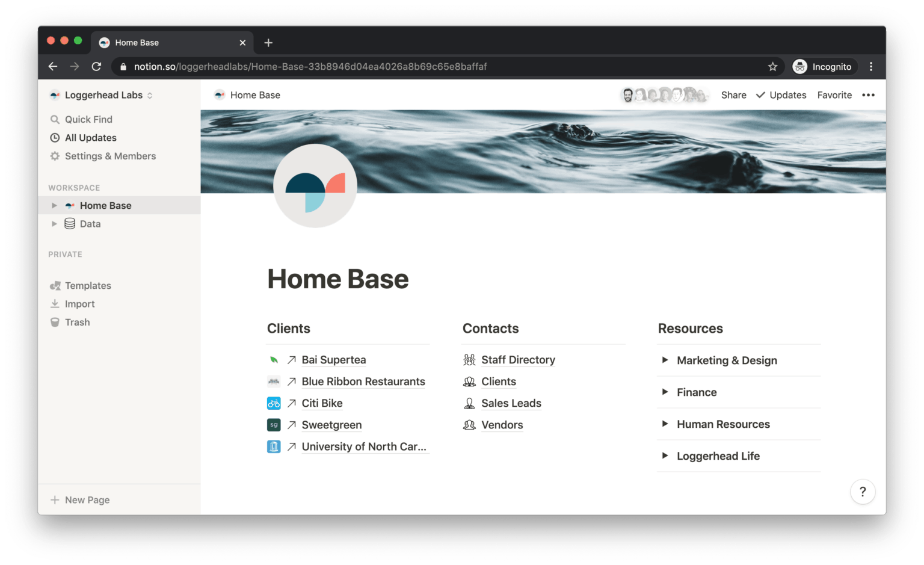
Task: Click the Home Base circular logo icon
Action: pyautogui.click(x=315, y=186)
